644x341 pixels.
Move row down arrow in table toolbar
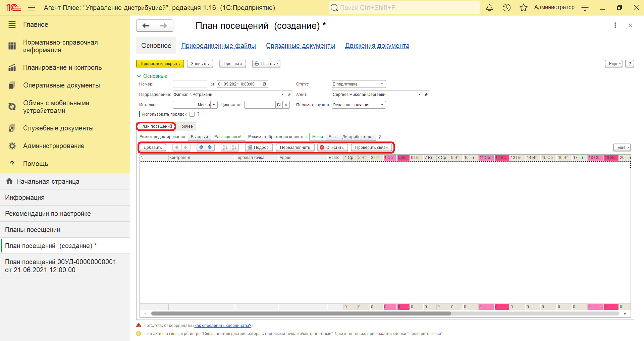pyautogui.click(x=185, y=148)
